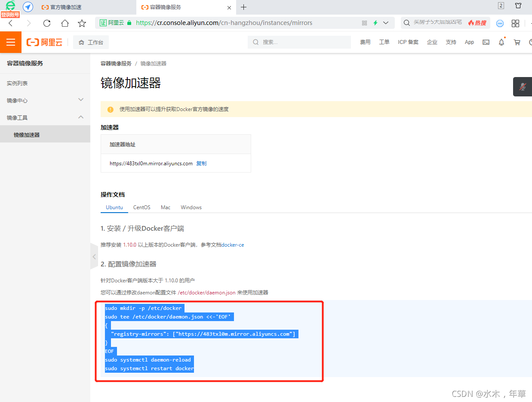The height and width of the screenshot is (402, 532).
Task: Click the blue compass navigation icon
Action: (28, 7)
